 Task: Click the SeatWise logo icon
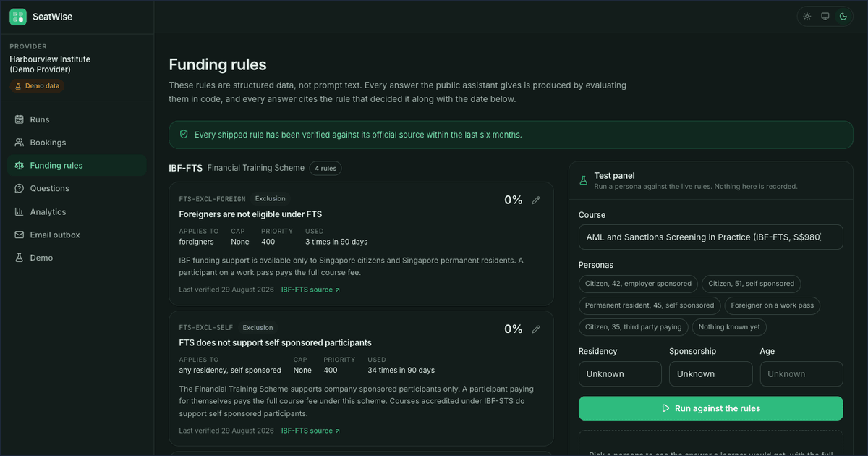(x=18, y=17)
